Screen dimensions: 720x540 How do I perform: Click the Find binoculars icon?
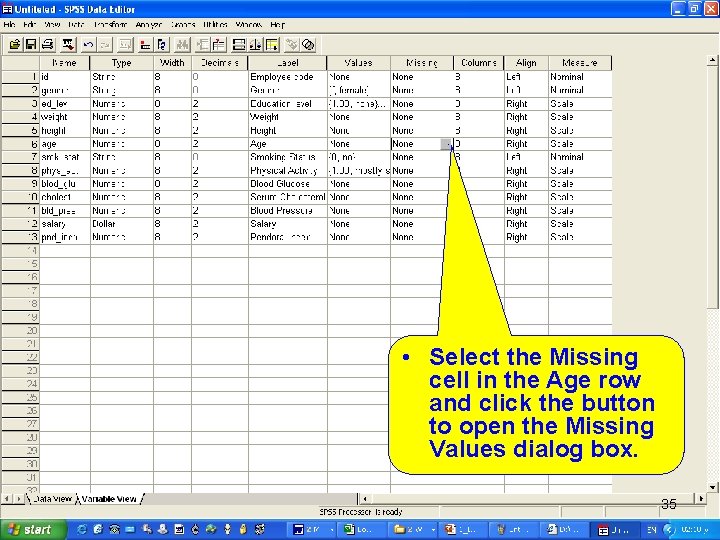[x=182, y=45]
